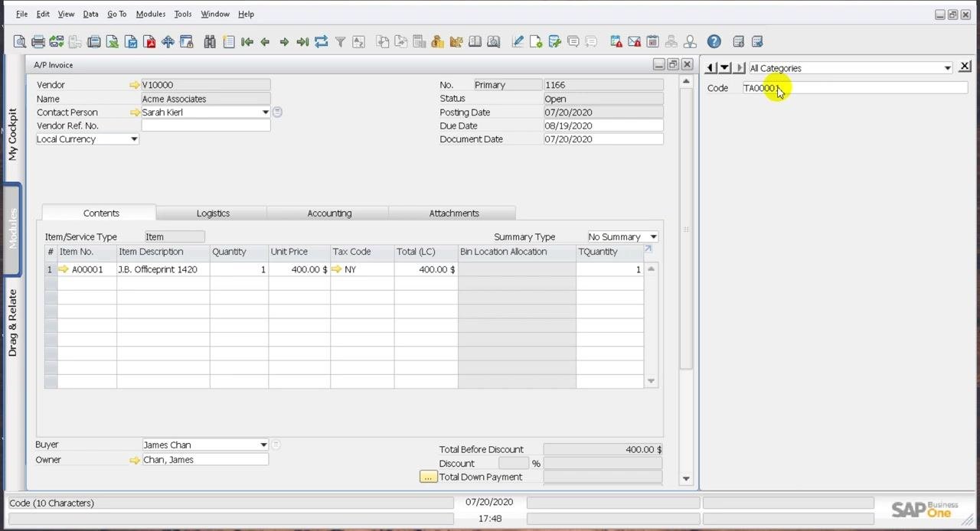Click the invoice window scroll down arrow

[x=686, y=479]
